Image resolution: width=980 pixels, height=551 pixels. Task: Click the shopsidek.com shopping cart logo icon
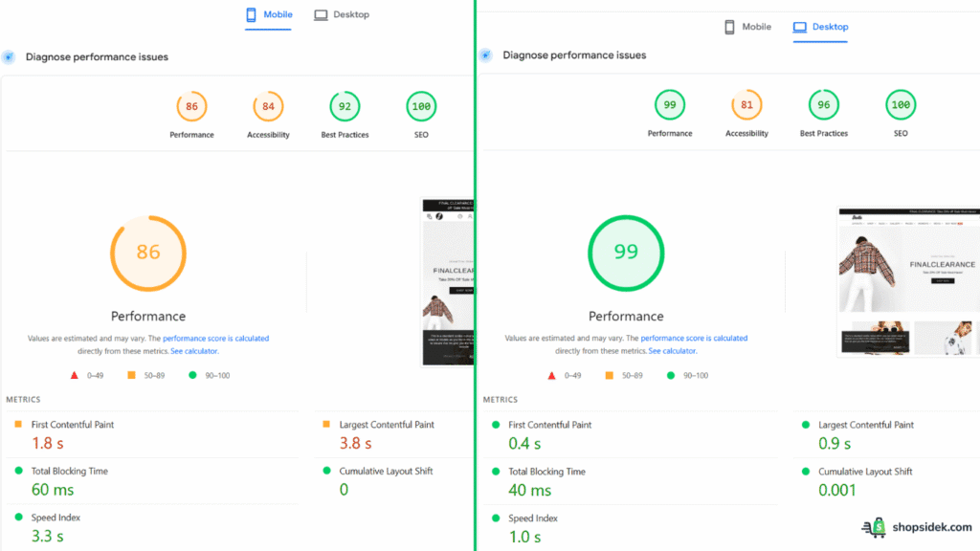point(874,527)
